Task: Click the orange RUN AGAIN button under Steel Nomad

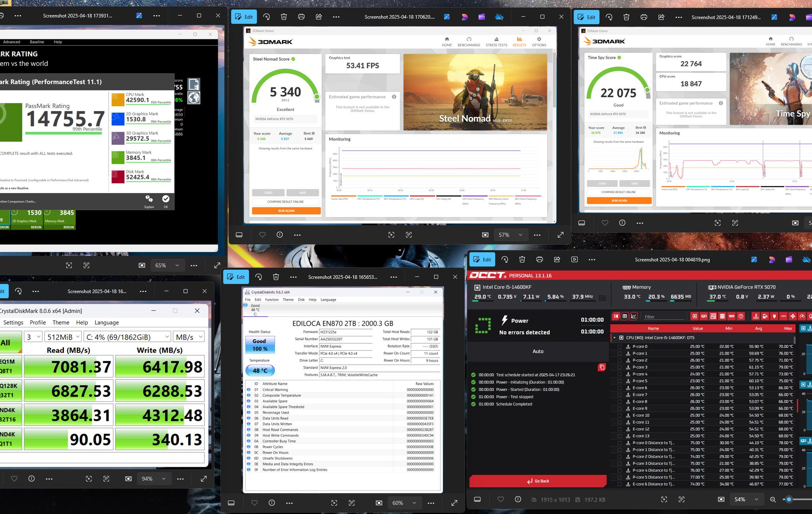Action: (286, 211)
